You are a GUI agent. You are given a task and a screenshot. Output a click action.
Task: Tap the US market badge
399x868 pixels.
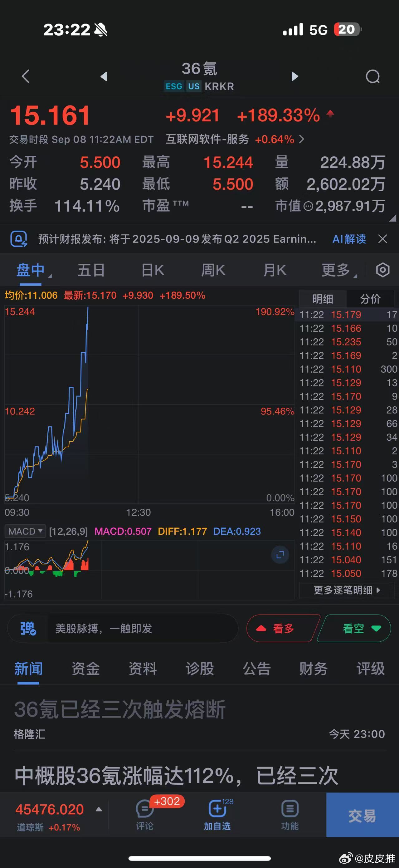pos(194,86)
